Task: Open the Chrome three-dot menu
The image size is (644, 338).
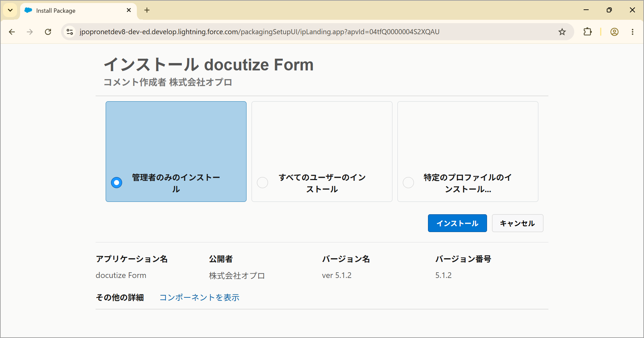Action: (633, 32)
